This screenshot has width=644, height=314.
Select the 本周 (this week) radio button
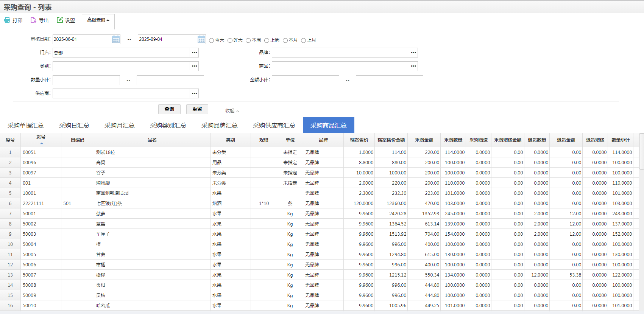coord(248,40)
